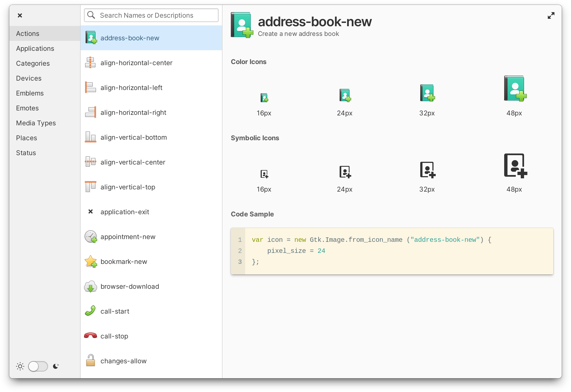Select the changes-allow padlock icon
Viewport: 571px width, 392px height.
pyautogui.click(x=91, y=361)
